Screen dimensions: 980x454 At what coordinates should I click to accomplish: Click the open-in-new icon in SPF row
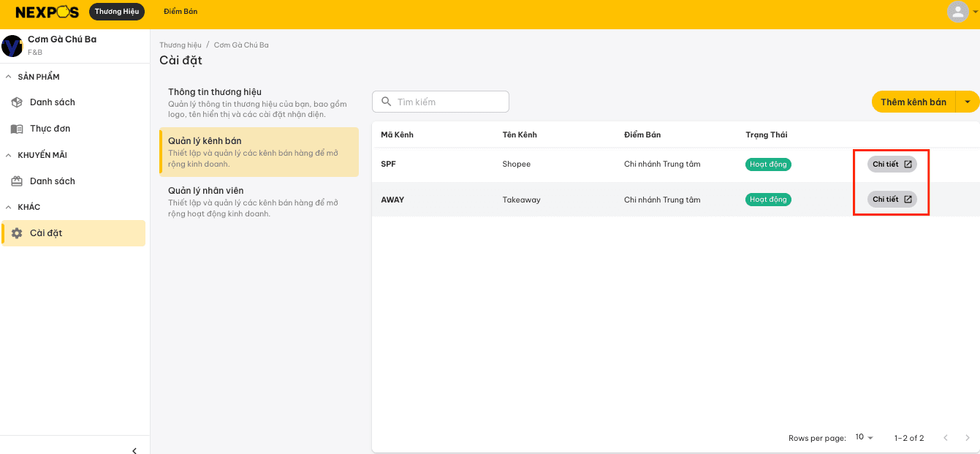pos(908,164)
